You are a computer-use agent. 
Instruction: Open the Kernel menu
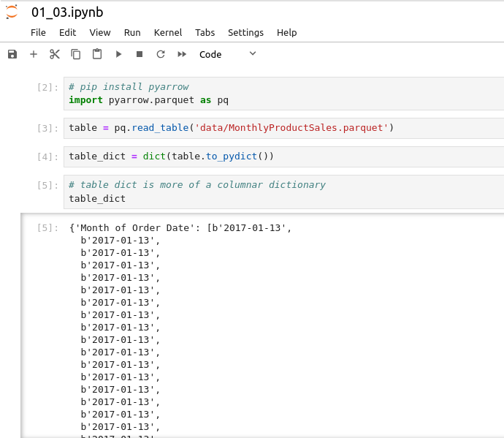click(168, 33)
